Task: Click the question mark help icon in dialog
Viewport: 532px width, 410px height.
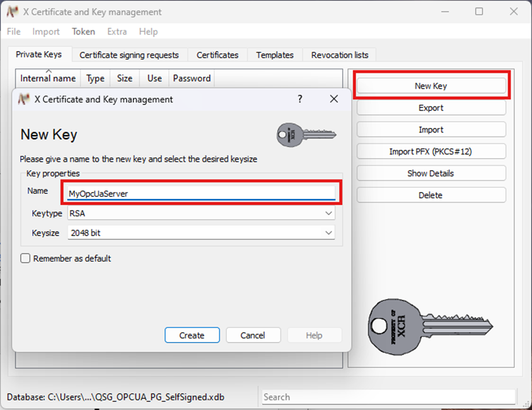Action: [x=300, y=99]
